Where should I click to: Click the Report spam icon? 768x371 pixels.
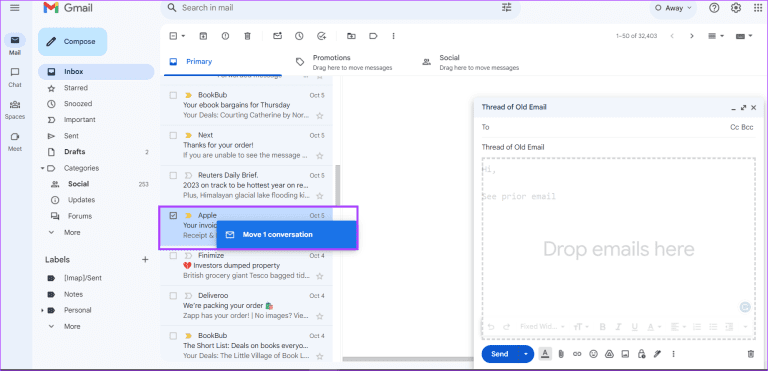coord(225,36)
